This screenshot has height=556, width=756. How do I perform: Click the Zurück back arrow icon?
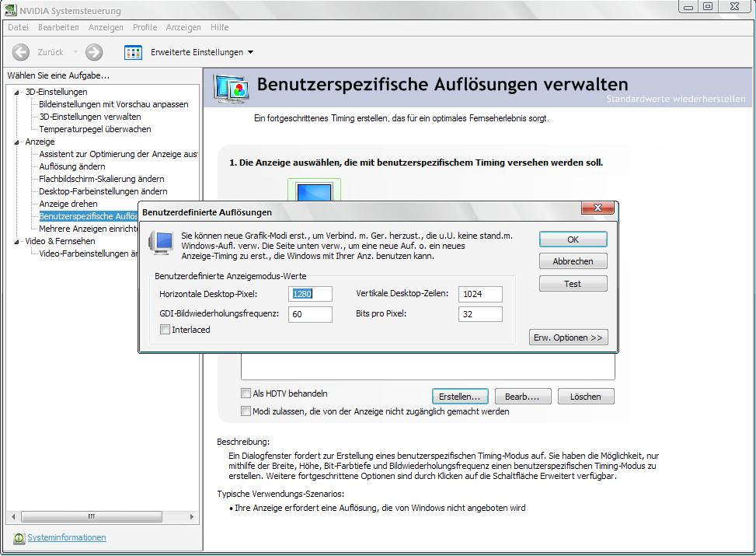[21, 52]
